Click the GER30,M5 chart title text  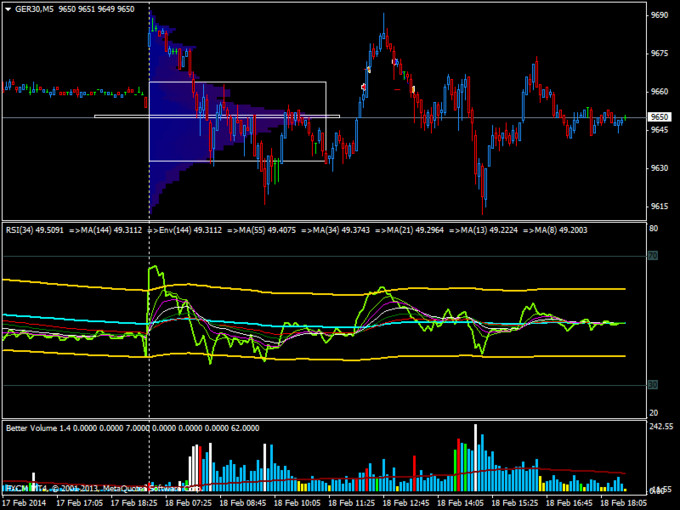pyautogui.click(x=36, y=8)
